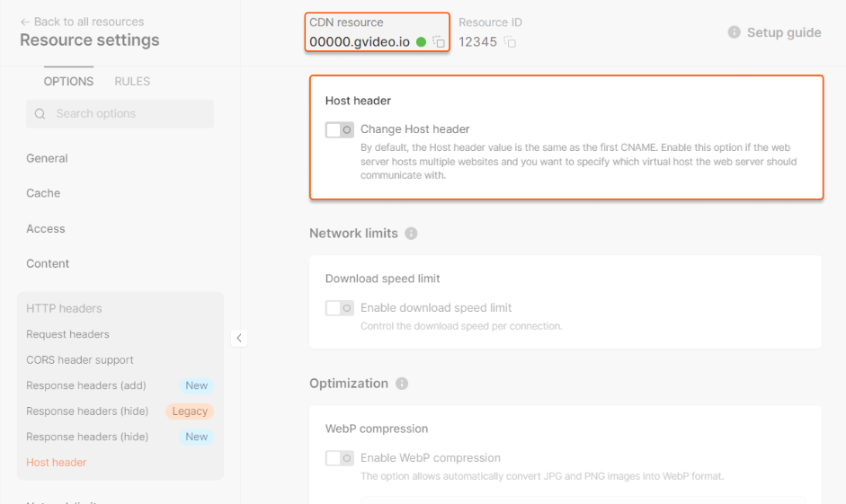Switch to the Rules tab
This screenshot has height=504, width=846.
click(x=132, y=81)
